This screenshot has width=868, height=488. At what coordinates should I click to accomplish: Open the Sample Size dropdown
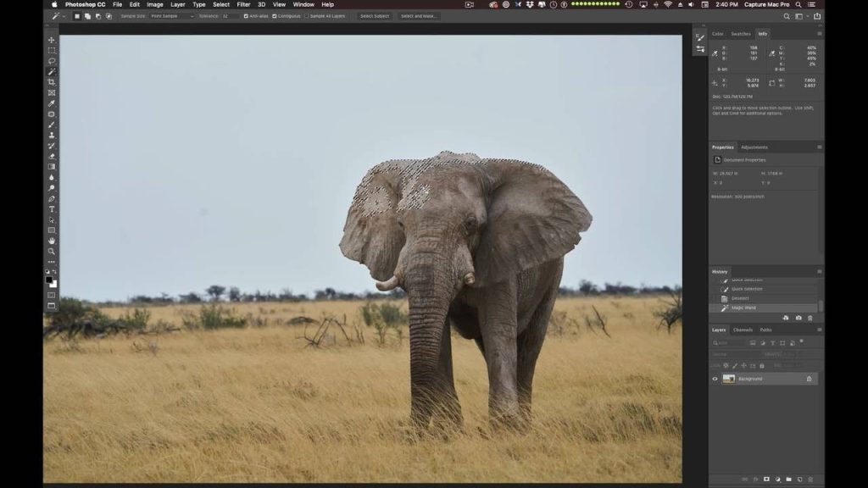click(x=172, y=16)
